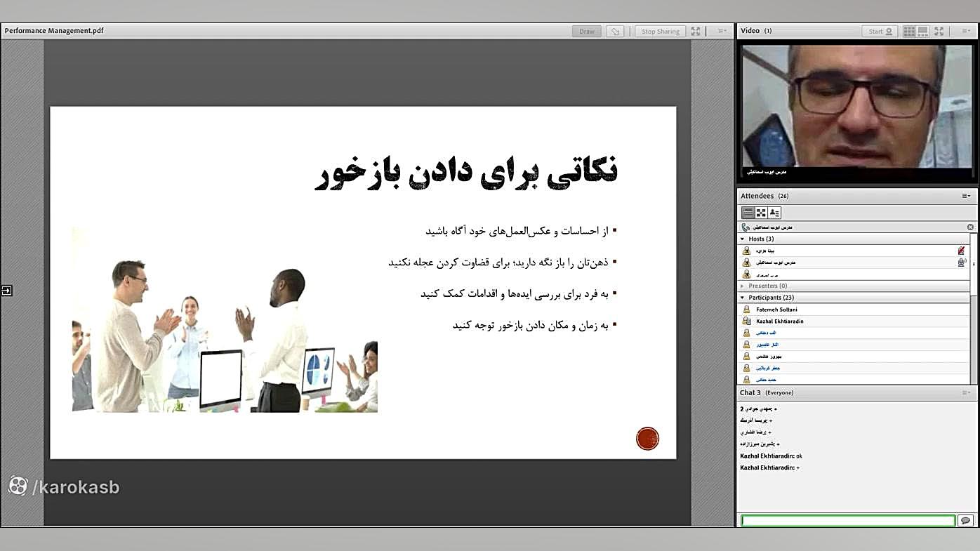Click user icon next to Fatemeh Soltani
This screenshot has width=980, height=551.
tap(747, 310)
